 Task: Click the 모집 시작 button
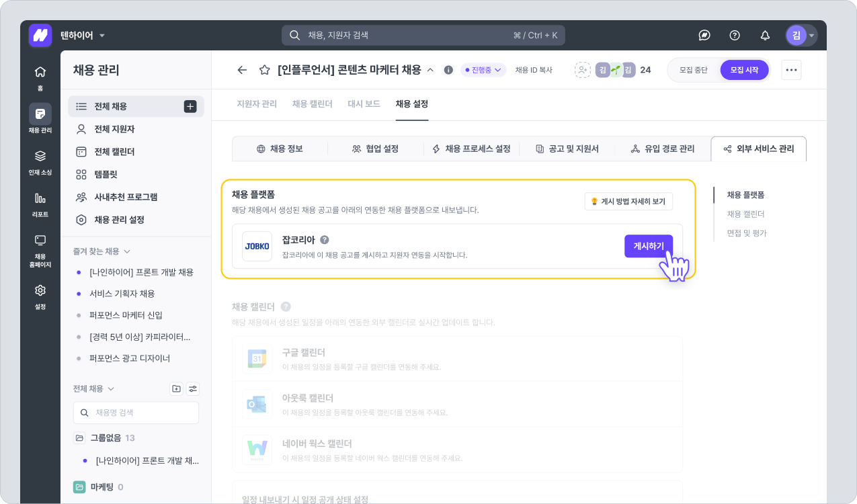[x=744, y=70]
